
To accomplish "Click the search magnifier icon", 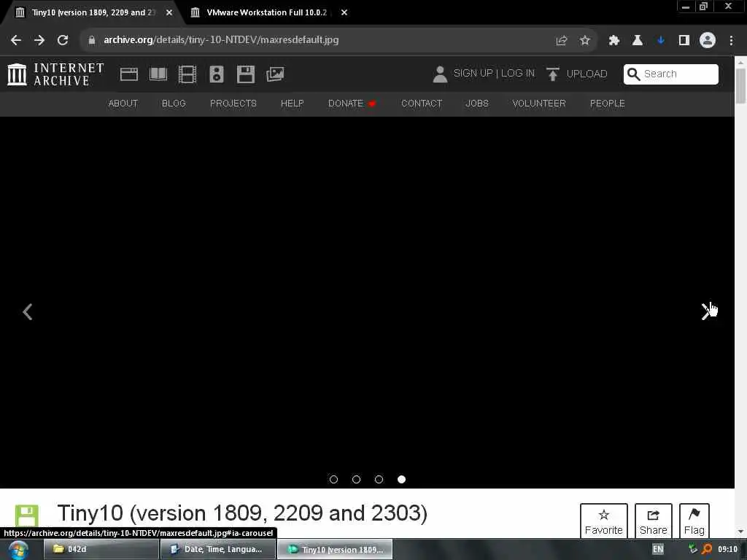I will [633, 74].
